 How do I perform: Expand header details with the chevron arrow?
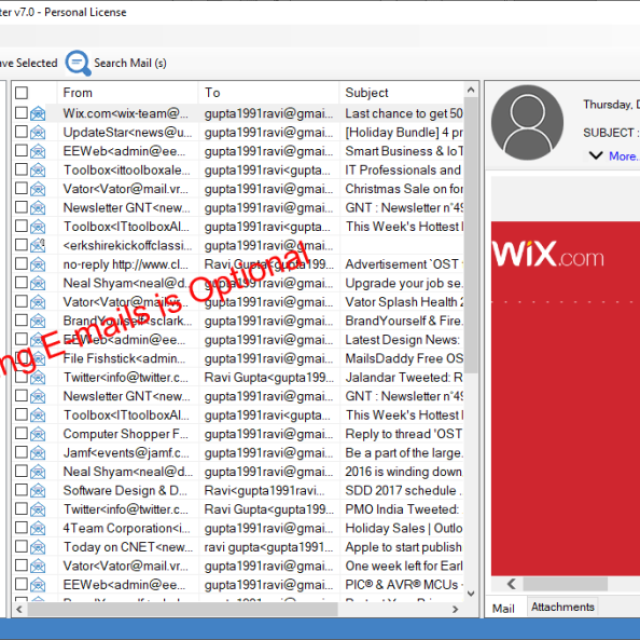click(596, 156)
